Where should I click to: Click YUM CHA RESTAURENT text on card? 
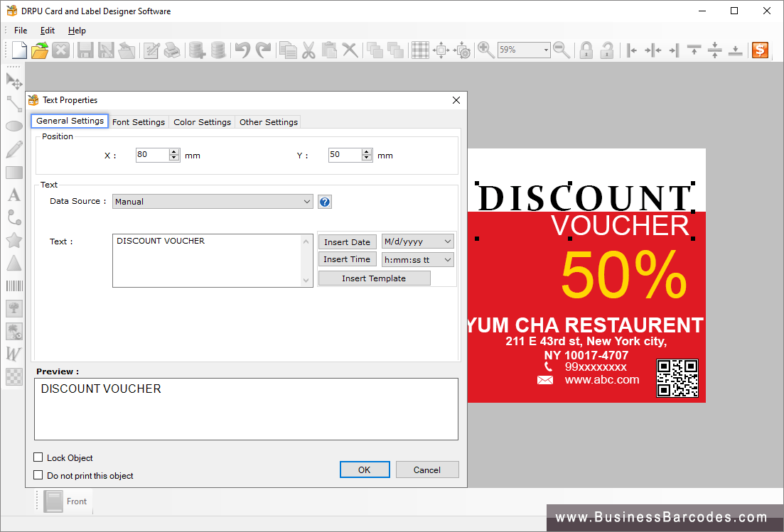tap(585, 325)
